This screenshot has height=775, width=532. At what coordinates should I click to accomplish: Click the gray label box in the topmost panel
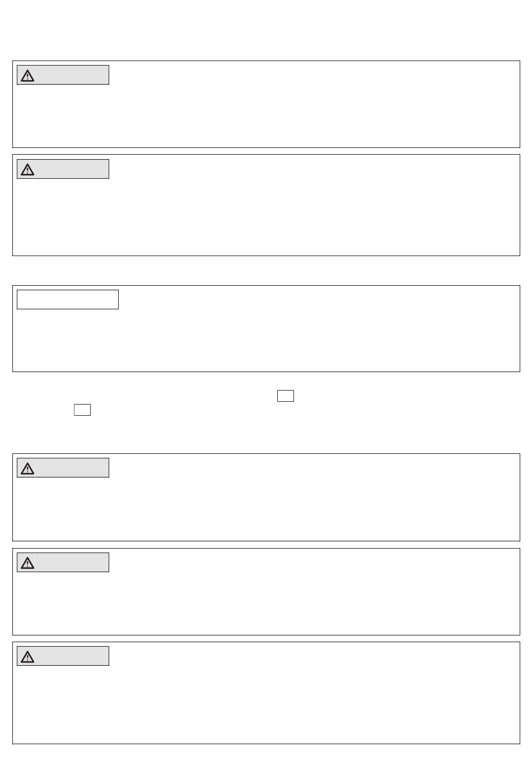pyautogui.click(x=63, y=75)
